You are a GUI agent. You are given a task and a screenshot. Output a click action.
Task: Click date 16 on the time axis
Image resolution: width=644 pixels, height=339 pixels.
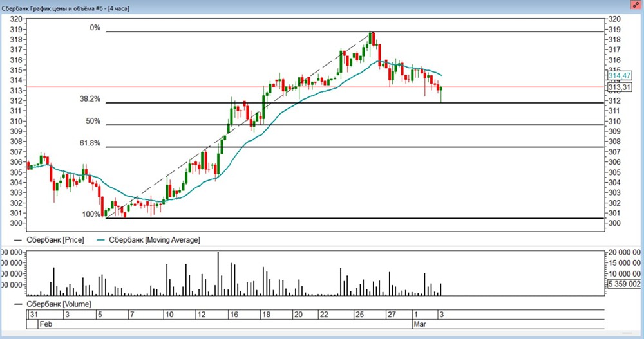point(234,315)
